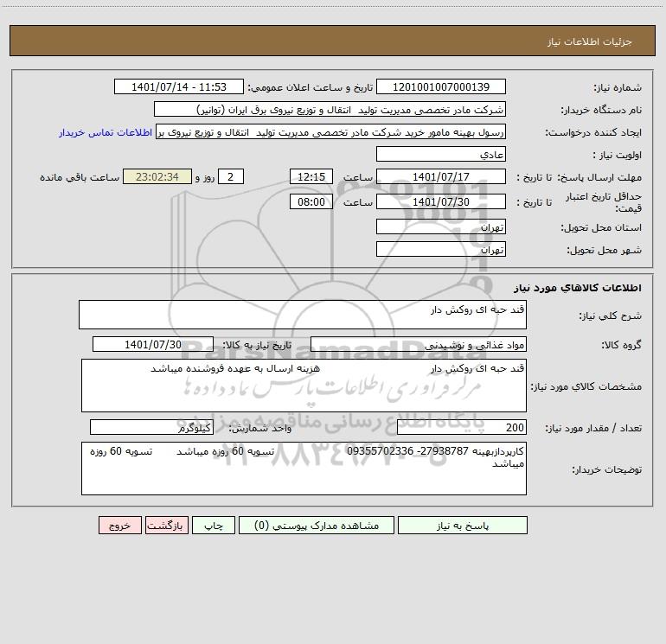Select the شماره نیاز field 1201001007000139
Screen dimensions: 666x644
click(x=441, y=86)
